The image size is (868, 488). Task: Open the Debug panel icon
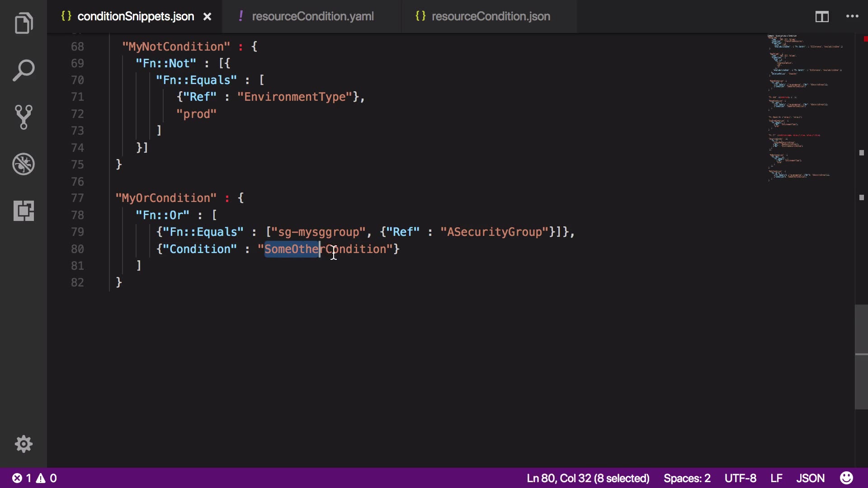[24, 164]
